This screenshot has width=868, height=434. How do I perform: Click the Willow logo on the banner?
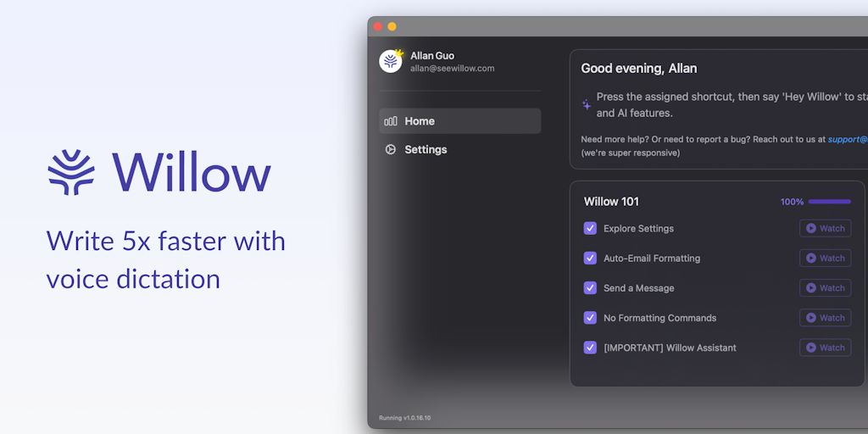(159, 171)
